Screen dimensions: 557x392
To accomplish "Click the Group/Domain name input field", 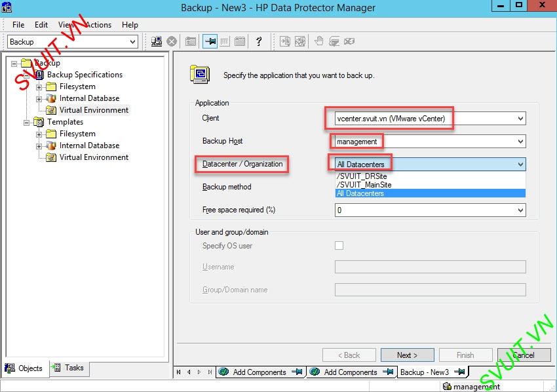I will [x=430, y=290].
